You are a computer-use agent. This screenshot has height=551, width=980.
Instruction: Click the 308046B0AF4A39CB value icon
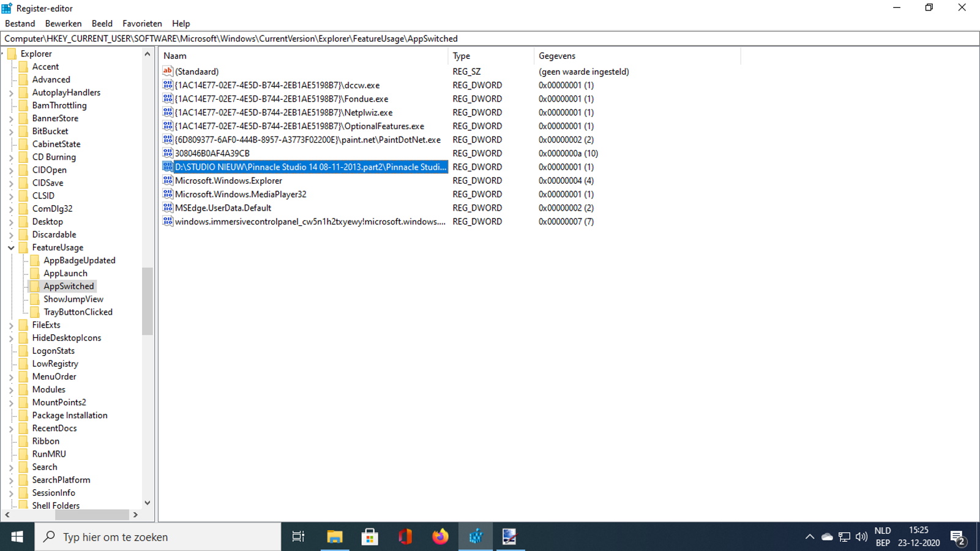click(168, 153)
